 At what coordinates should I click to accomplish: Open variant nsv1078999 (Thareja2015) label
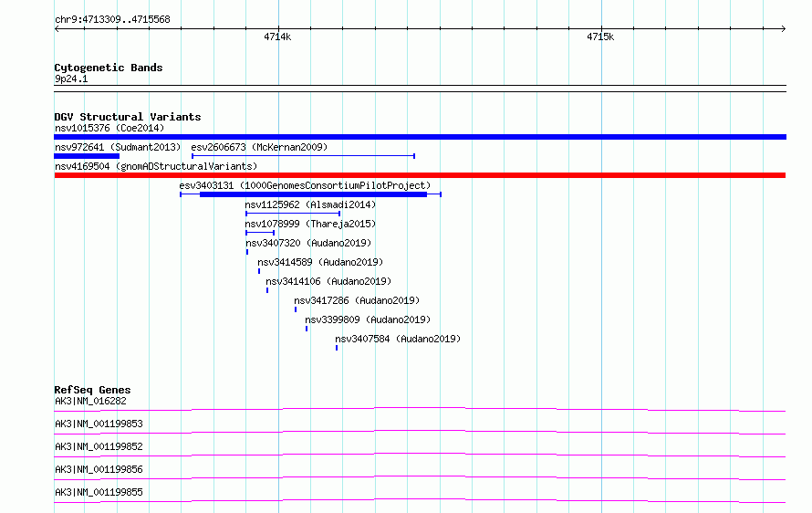[x=311, y=224]
